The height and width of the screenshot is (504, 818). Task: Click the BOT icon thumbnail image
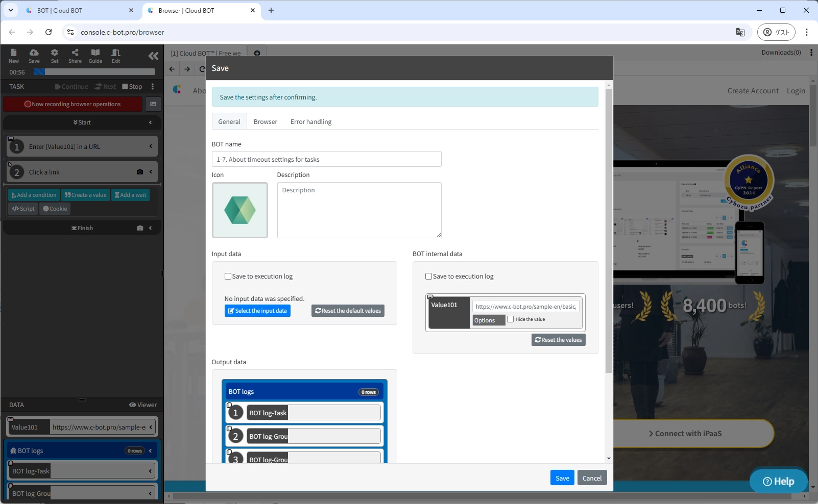[x=240, y=210]
